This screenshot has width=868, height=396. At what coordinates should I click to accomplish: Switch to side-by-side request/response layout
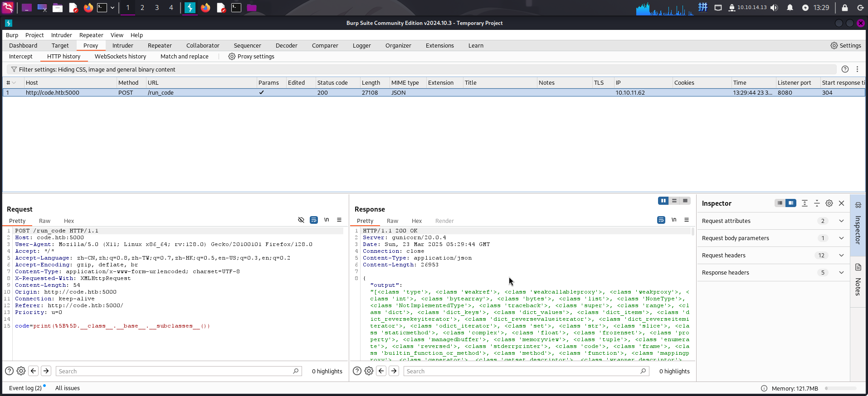click(663, 201)
